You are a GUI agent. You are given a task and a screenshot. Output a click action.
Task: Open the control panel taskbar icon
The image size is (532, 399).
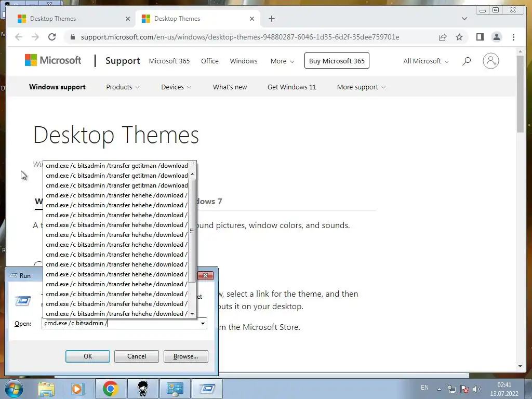click(175, 389)
